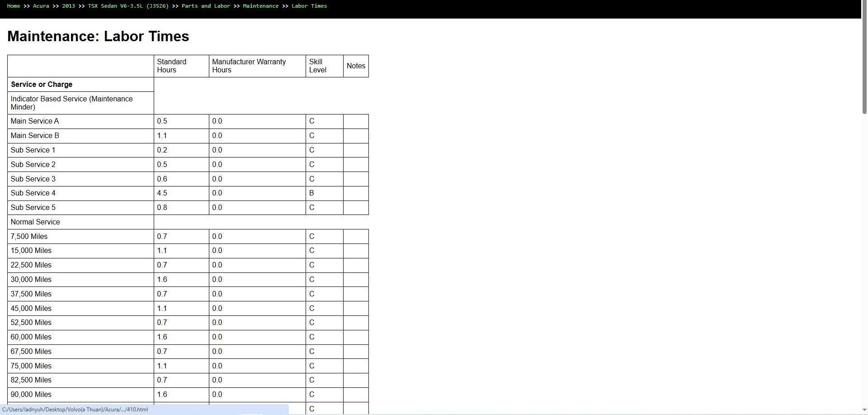Click the 45,000 Miles row label

tap(31, 309)
